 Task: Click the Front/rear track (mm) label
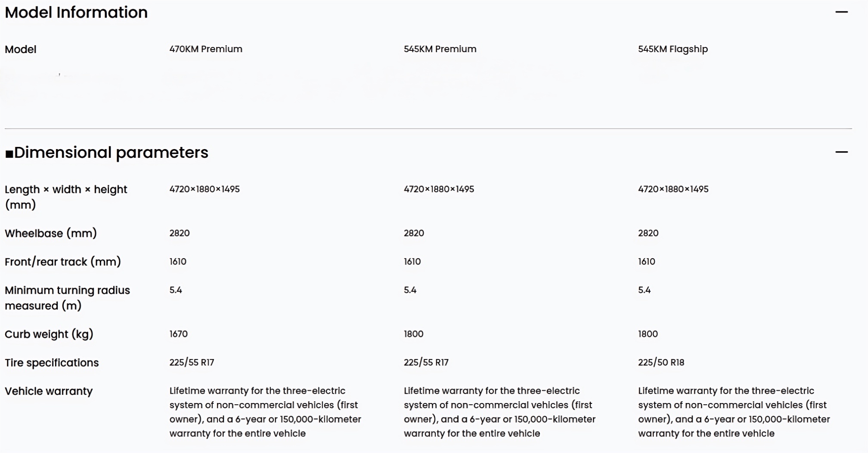pos(63,262)
